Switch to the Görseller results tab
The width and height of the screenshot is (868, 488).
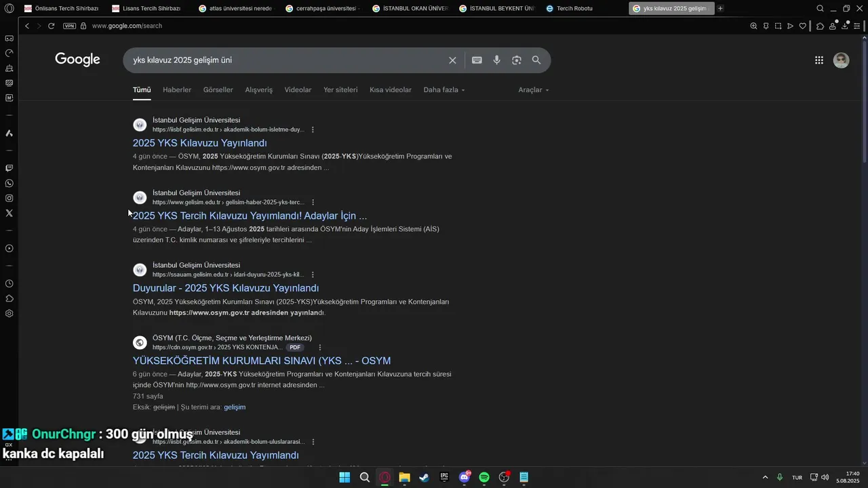[218, 89]
